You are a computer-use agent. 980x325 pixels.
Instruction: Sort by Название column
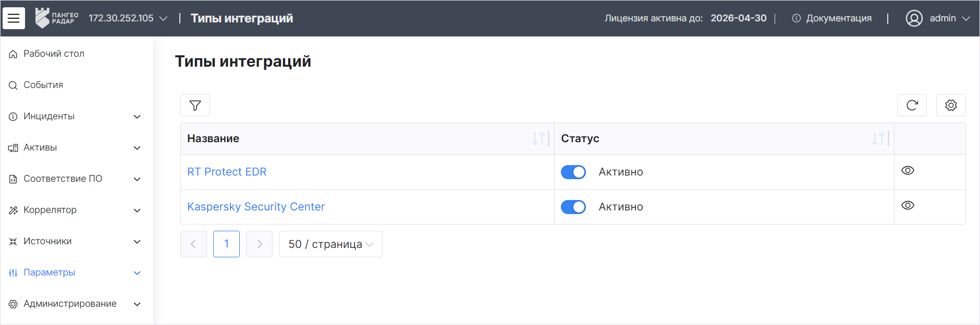click(538, 139)
